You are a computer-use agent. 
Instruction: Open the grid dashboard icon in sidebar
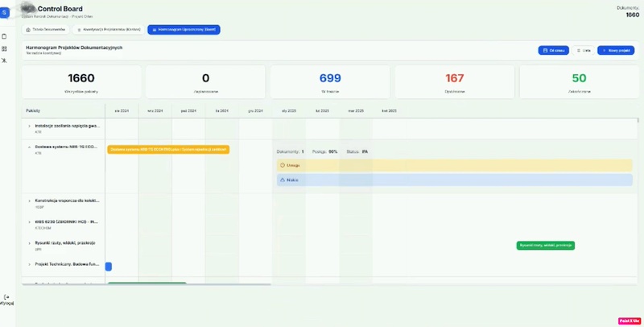point(5,48)
